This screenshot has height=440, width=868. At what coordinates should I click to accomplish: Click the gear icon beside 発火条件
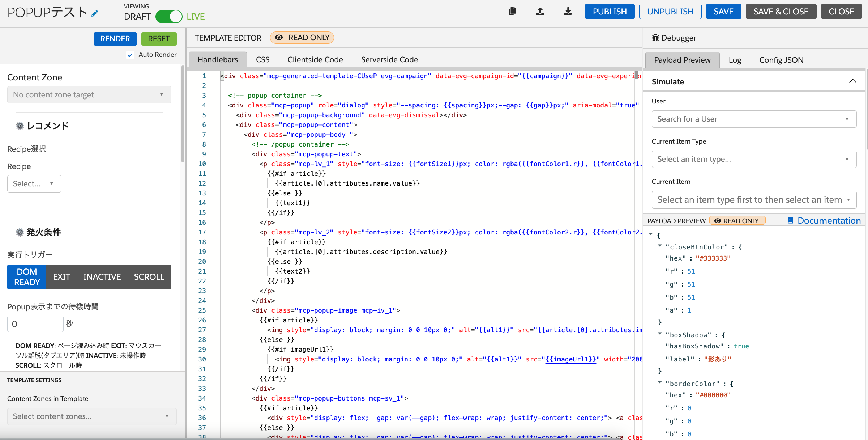(20, 232)
